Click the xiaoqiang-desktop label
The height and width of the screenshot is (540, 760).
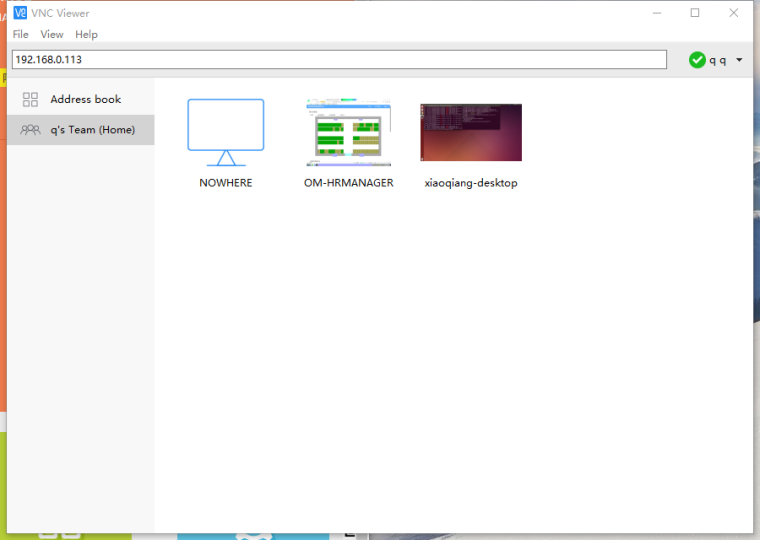(471, 183)
